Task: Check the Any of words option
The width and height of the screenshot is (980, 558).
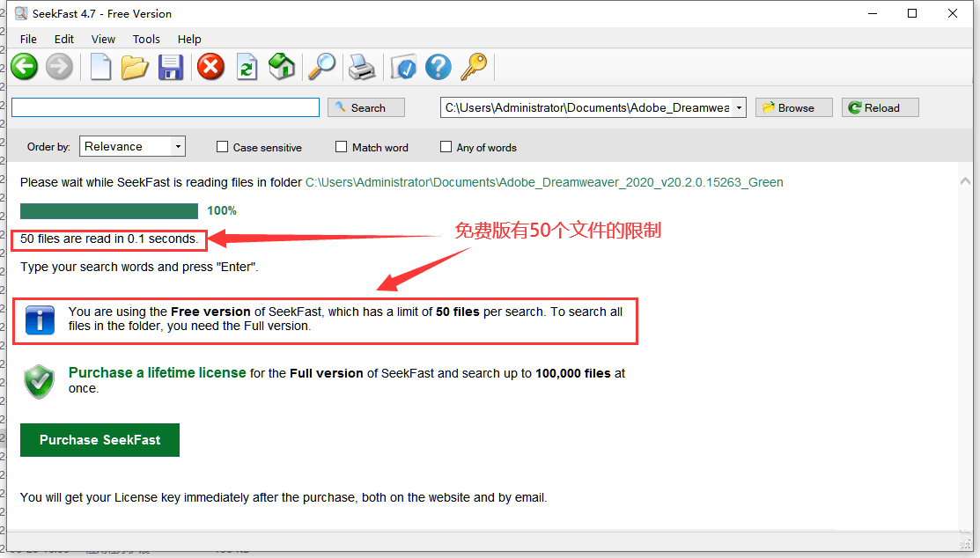Action: tap(446, 147)
